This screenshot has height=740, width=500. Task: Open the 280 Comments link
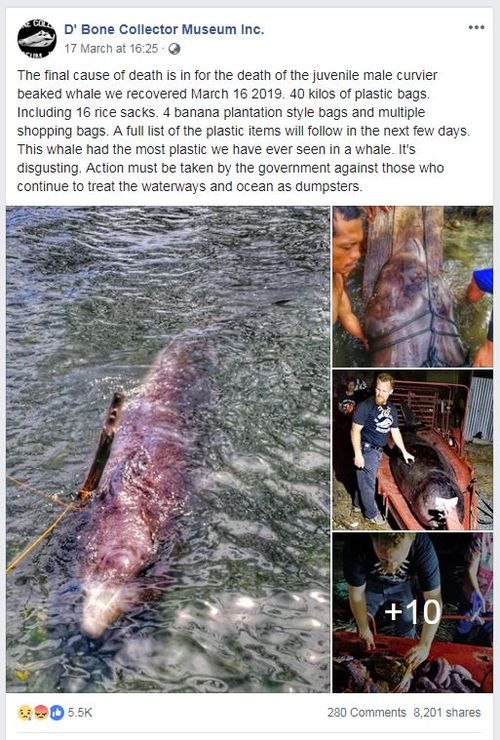click(x=366, y=712)
